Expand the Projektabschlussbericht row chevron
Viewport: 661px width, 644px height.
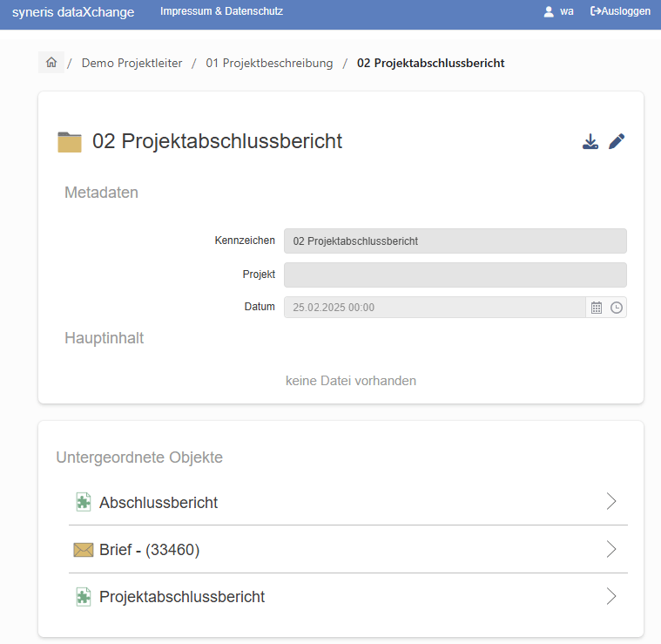point(611,596)
